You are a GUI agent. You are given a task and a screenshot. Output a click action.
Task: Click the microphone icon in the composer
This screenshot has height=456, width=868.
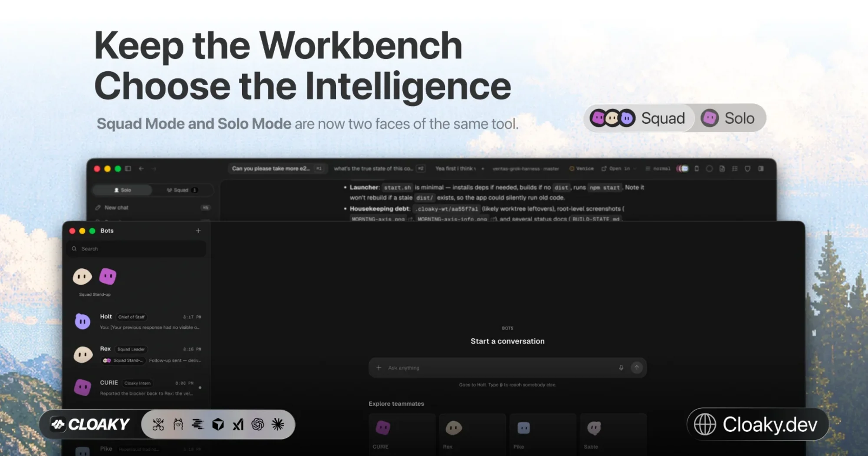[x=621, y=368]
